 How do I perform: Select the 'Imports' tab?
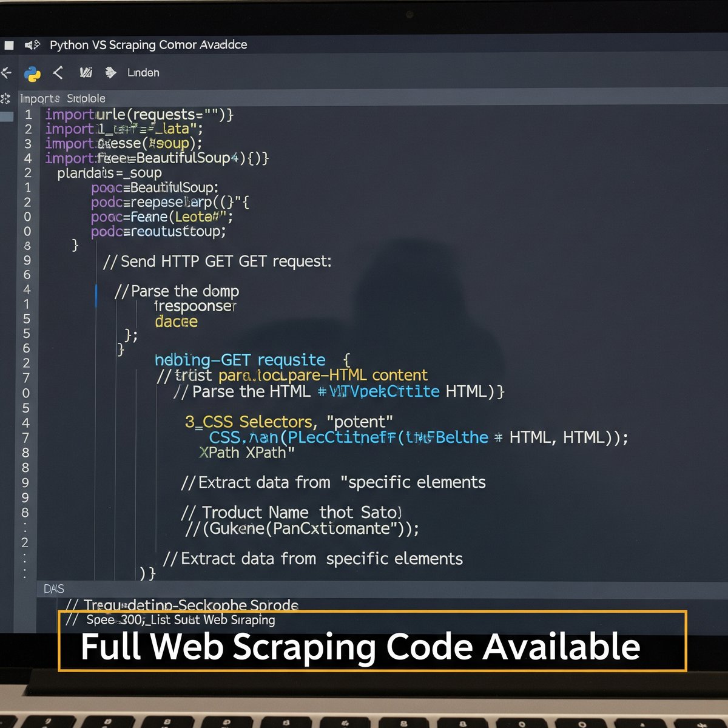pyautogui.click(x=40, y=98)
